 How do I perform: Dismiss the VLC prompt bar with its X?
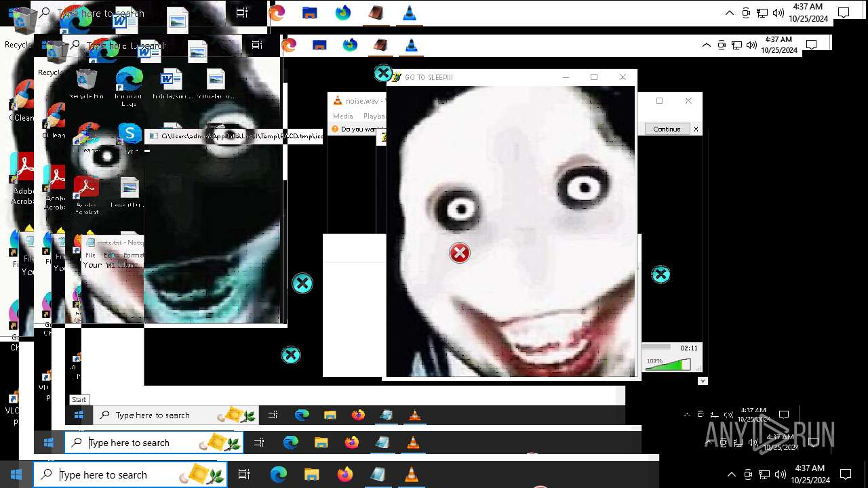click(x=696, y=129)
